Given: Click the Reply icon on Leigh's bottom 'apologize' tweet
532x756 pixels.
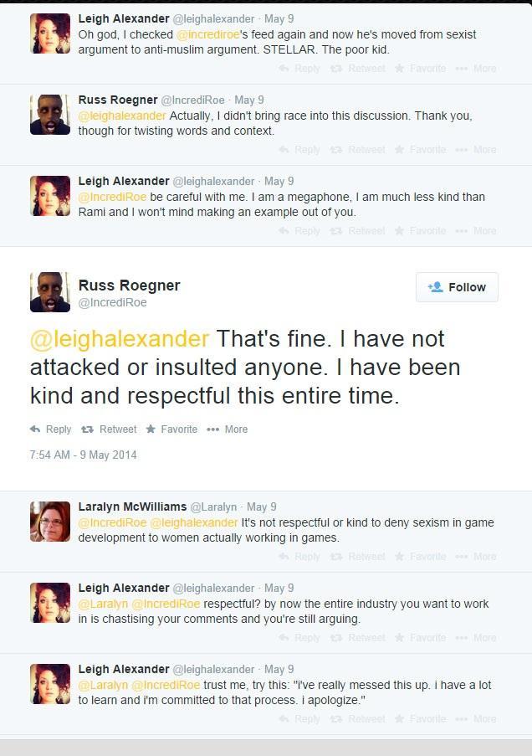Looking at the screenshot, I should (284, 719).
